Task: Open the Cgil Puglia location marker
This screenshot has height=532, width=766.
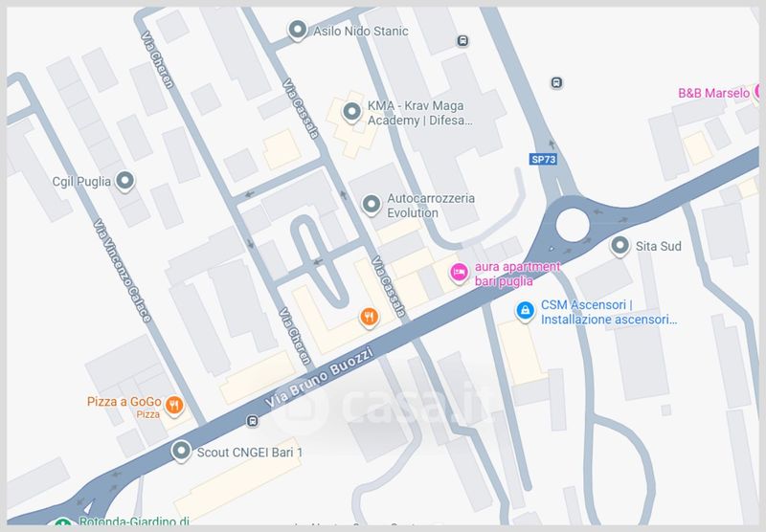Action: tap(125, 181)
